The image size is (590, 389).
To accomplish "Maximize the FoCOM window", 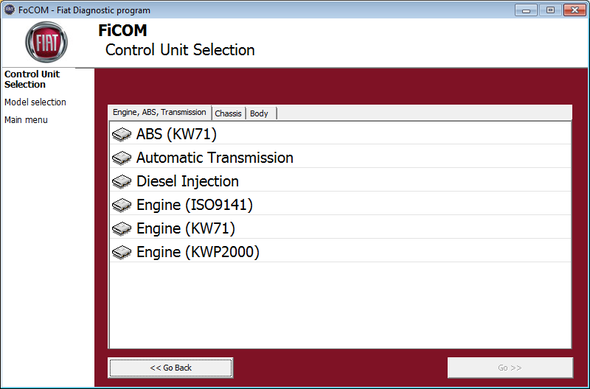I will coord(550,10).
